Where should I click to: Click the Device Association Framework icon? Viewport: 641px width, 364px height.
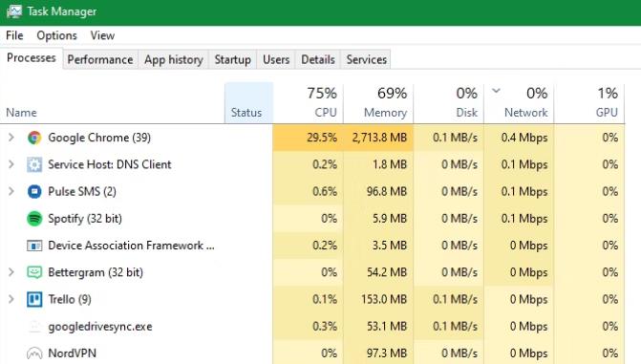tap(34, 246)
